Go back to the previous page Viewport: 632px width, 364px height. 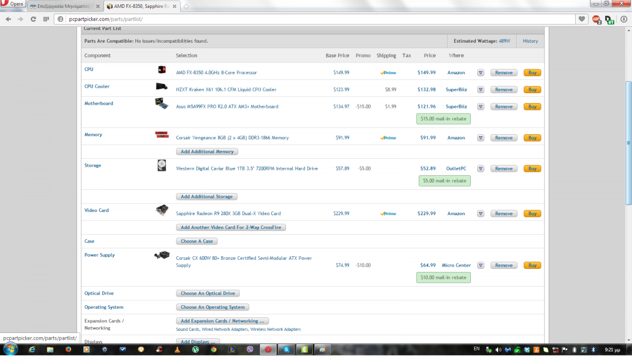coord(8,19)
